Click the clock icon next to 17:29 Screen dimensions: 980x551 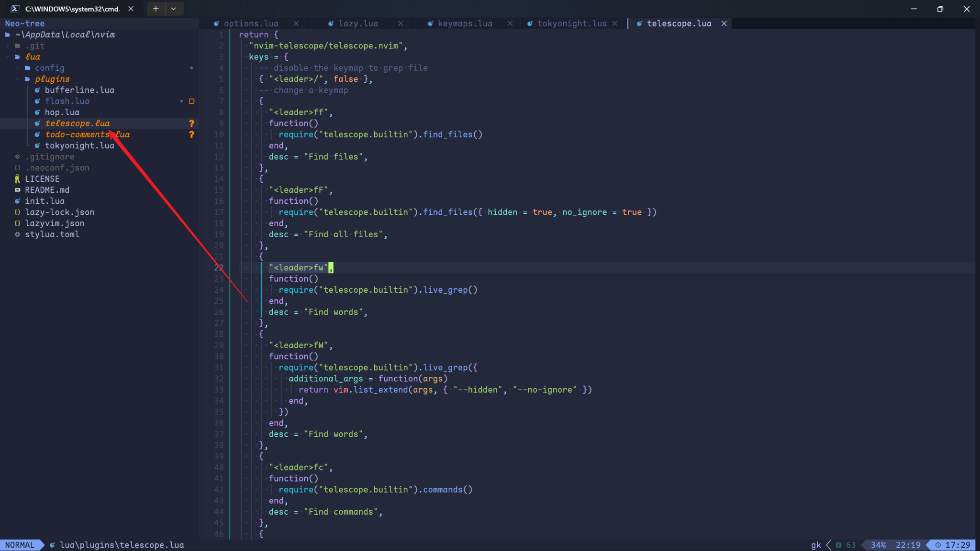937,545
